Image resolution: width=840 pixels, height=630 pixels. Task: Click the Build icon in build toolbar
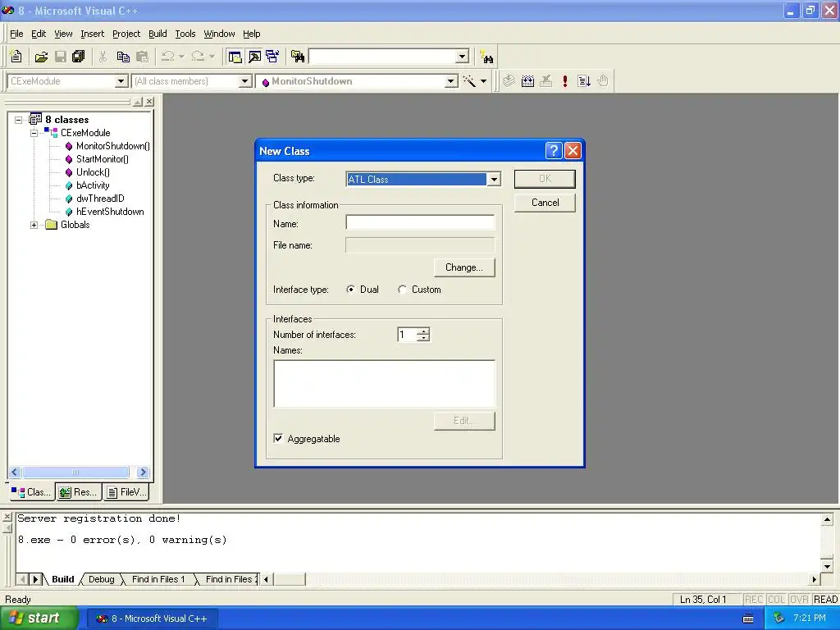(x=527, y=81)
